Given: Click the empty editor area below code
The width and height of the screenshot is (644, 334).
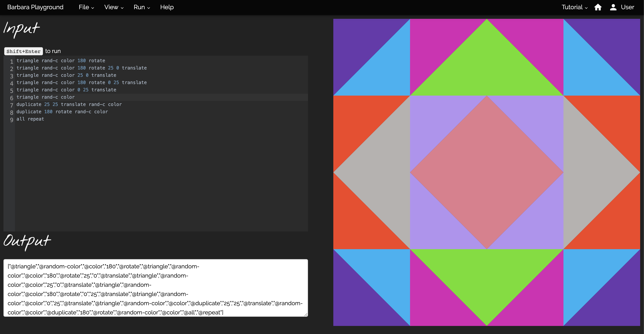Looking at the screenshot, I should pos(160,175).
